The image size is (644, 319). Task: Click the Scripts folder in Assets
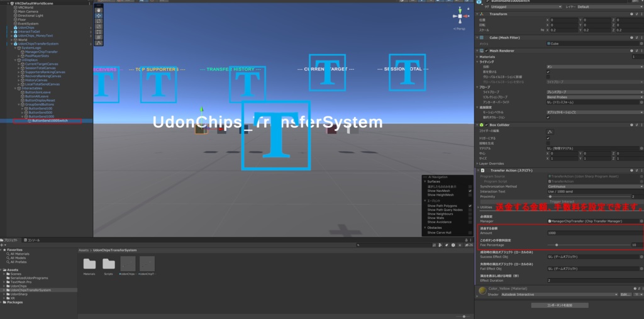[x=108, y=266]
